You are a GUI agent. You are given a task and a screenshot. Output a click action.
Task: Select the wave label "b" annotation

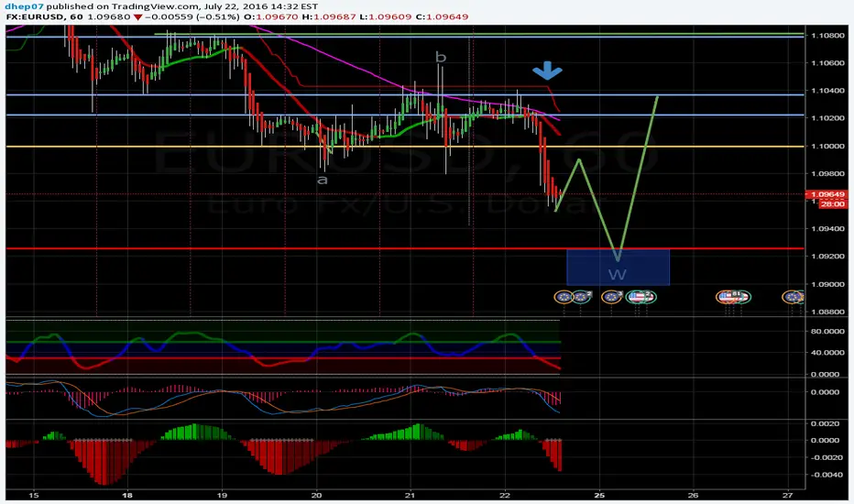coord(441,57)
